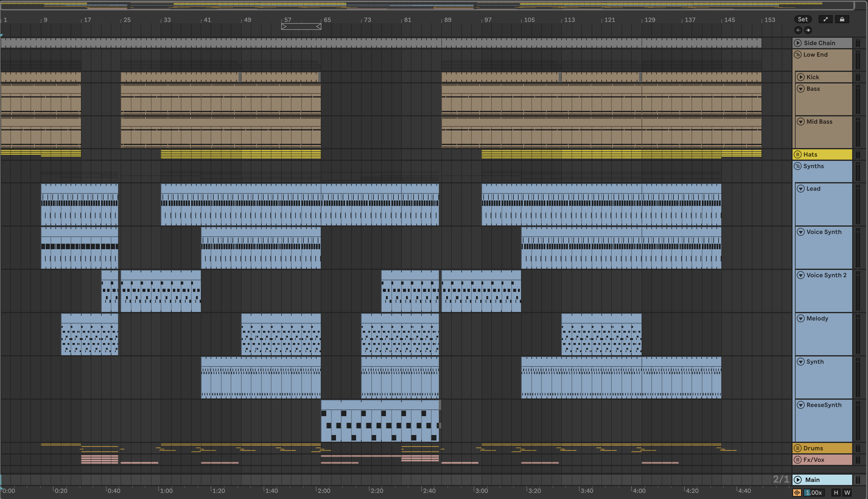
Task: Toggle the Lock Envelopes button
Action: 842,19
